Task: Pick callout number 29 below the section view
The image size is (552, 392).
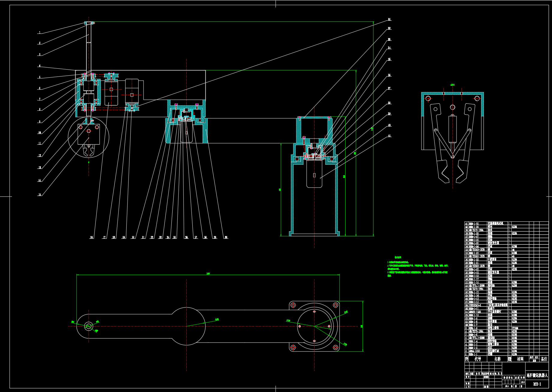Action: tap(215, 237)
